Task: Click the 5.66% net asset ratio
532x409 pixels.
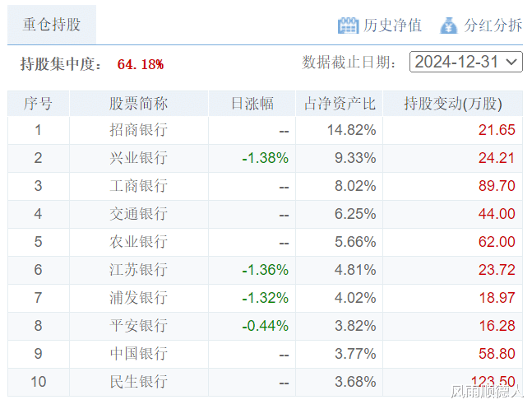Action: point(355,242)
